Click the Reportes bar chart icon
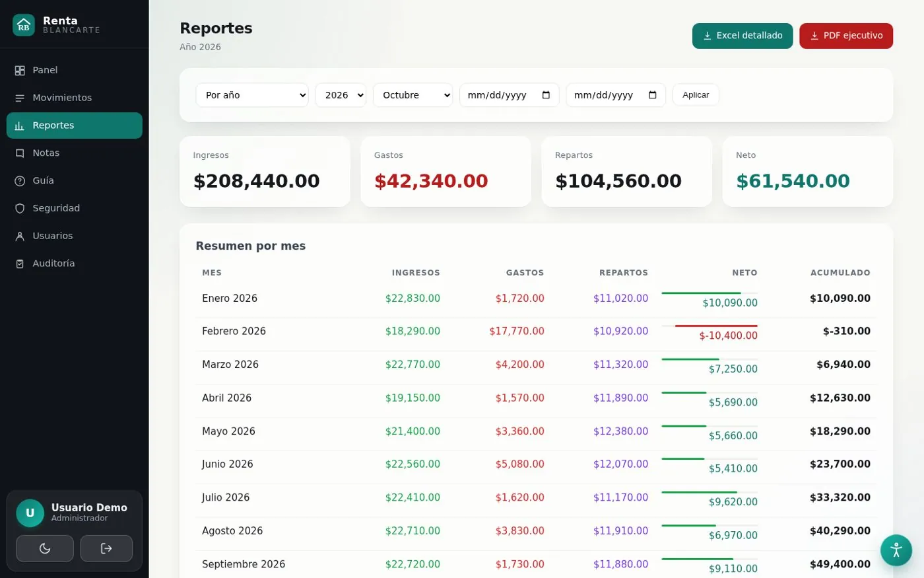924x578 pixels. coord(20,126)
